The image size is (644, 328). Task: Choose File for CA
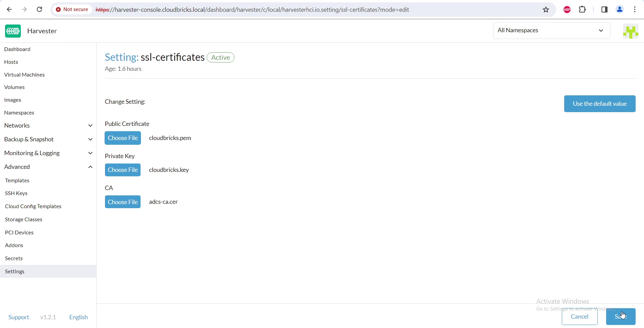[123, 202]
